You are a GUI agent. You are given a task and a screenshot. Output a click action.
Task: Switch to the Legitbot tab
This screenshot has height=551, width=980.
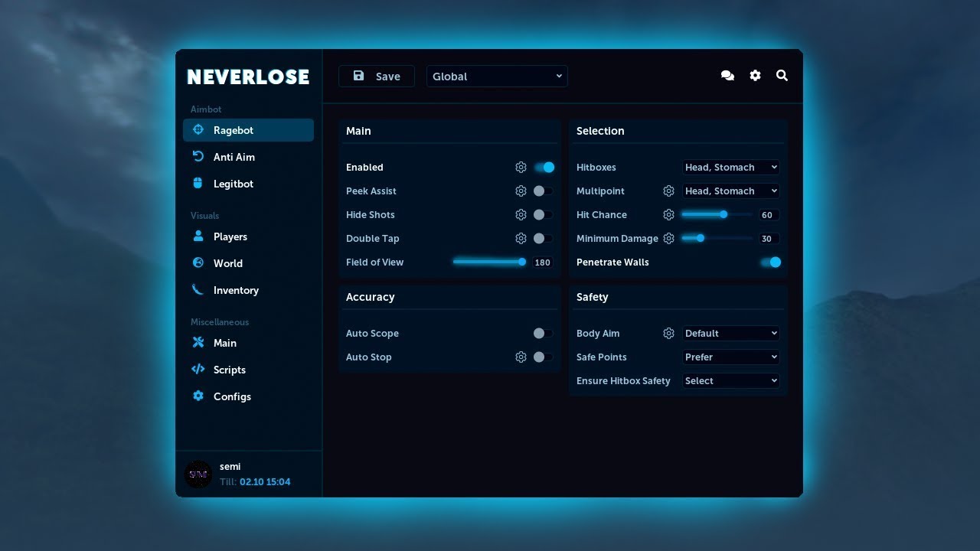click(248, 184)
